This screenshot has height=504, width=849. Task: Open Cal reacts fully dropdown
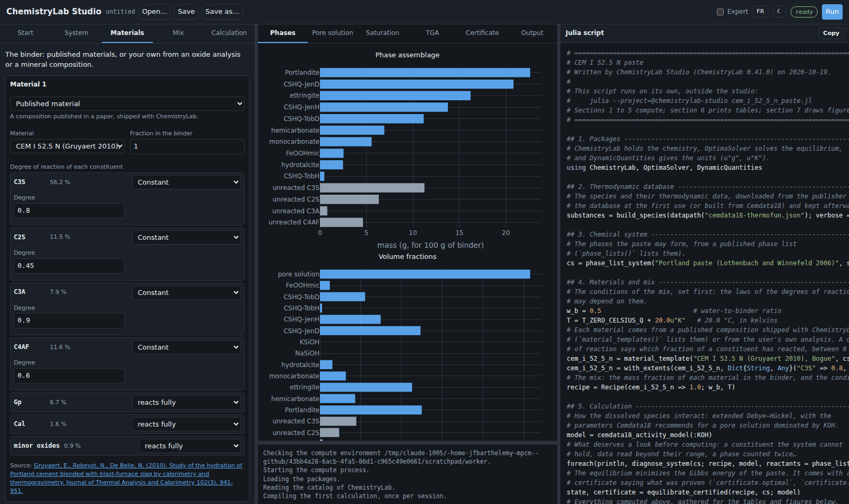(x=186, y=424)
